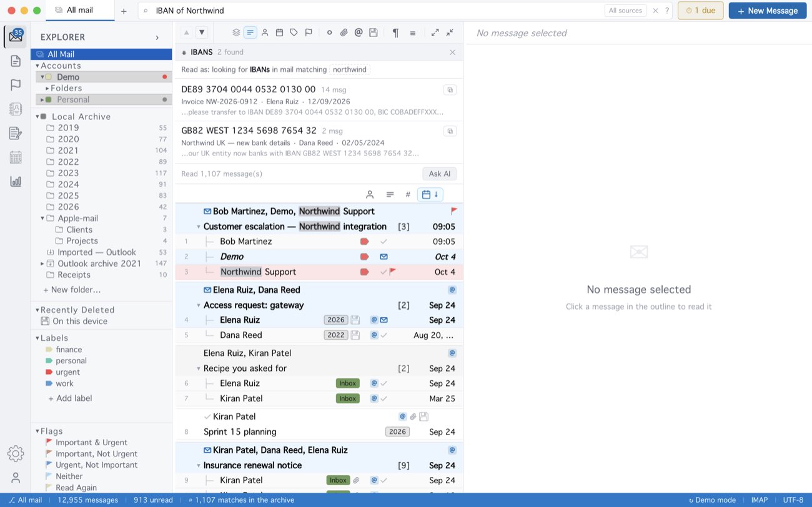
Task: Open the All sources search scope selector
Action: [x=625, y=11]
